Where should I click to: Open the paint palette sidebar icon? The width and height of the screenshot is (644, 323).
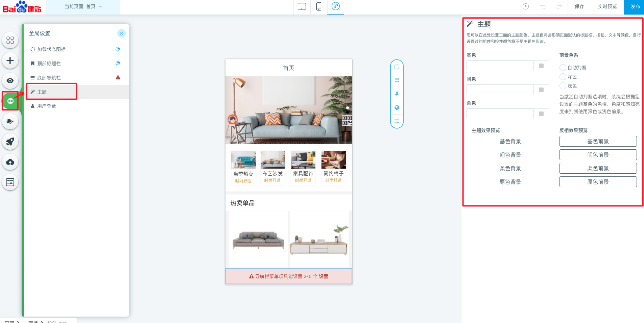tap(10, 121)
